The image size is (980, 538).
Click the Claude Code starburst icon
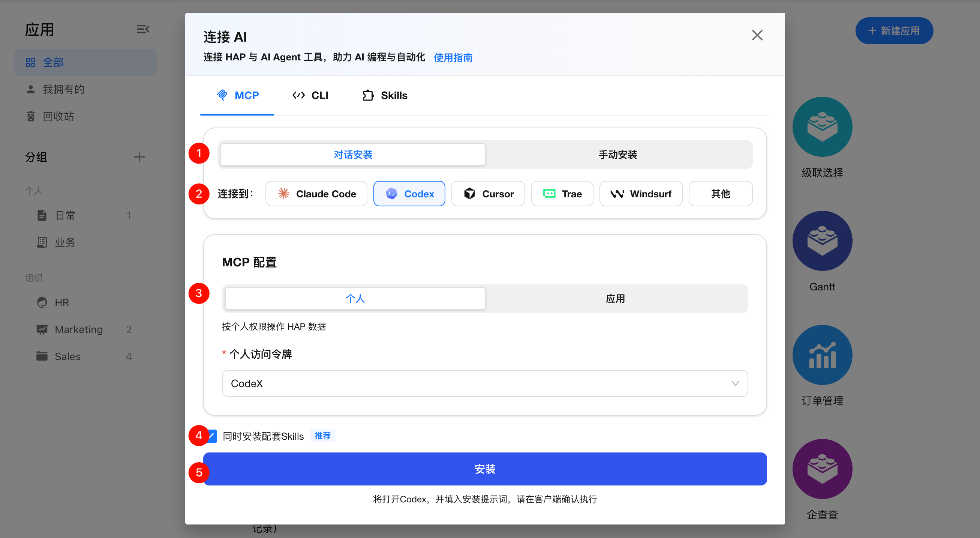pyautogui.click(x=283, y=194)
